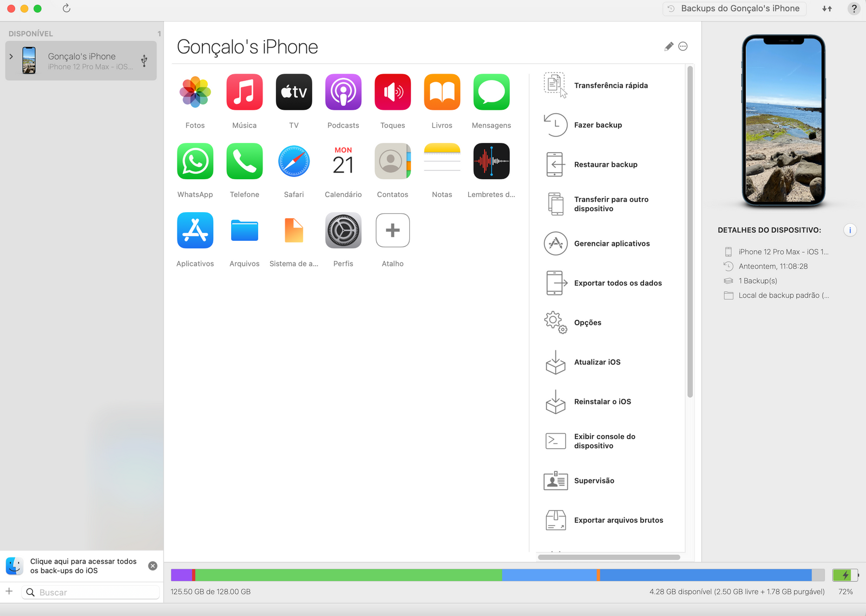The height and width of the screenshot is (616, 866).
Task: Start Fazer backup
Action: pos(583,125)
